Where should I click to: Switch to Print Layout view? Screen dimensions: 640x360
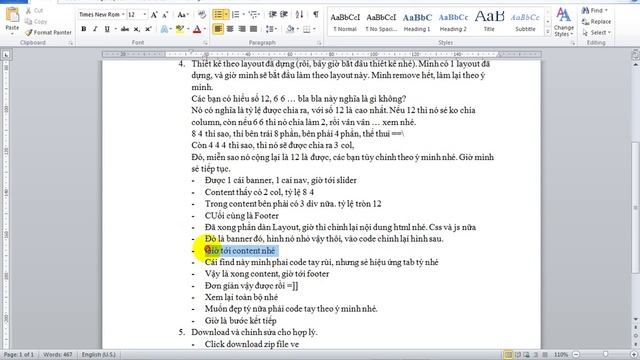(508, 355)
